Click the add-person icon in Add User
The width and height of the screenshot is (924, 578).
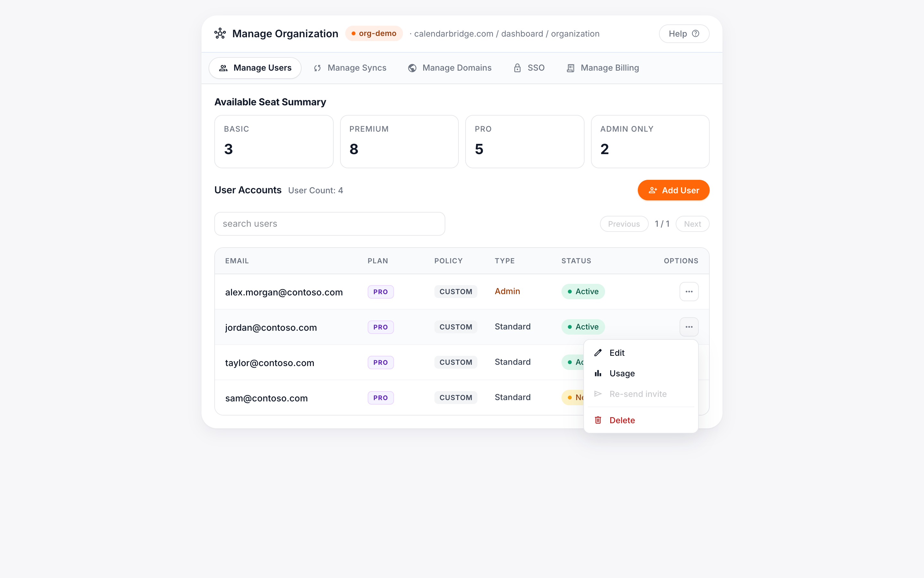[653, 190]
